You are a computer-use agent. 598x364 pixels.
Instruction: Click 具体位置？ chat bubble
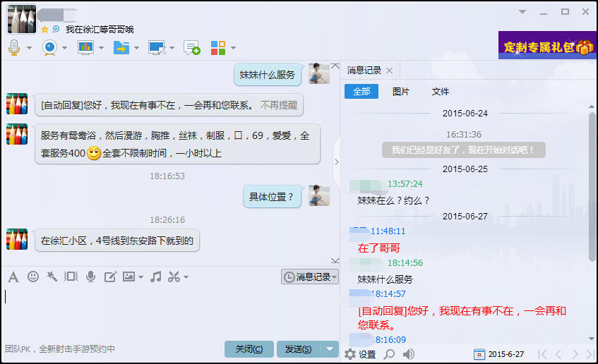(x=271, y=197)
